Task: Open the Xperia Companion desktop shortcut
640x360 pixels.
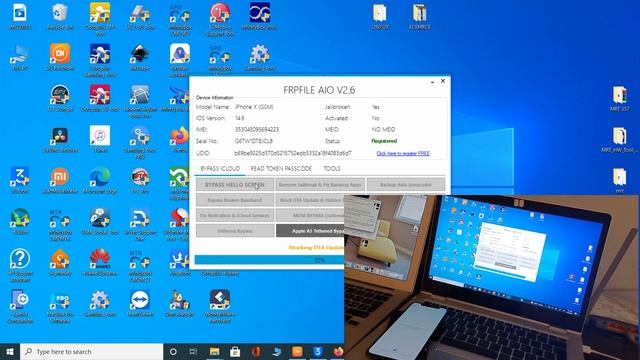Action: (20, 306)
